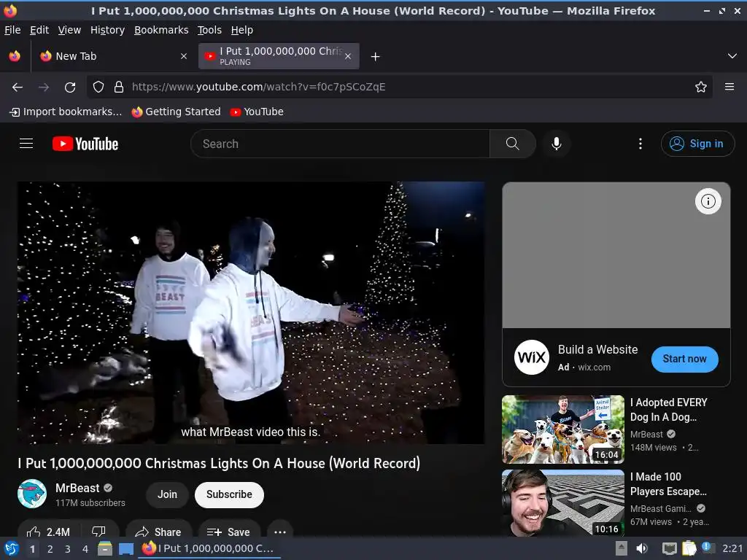The width and height of the screenshot is (747, 560).
Task: Open the YouTube bookmark
Action: pos(257,112)
